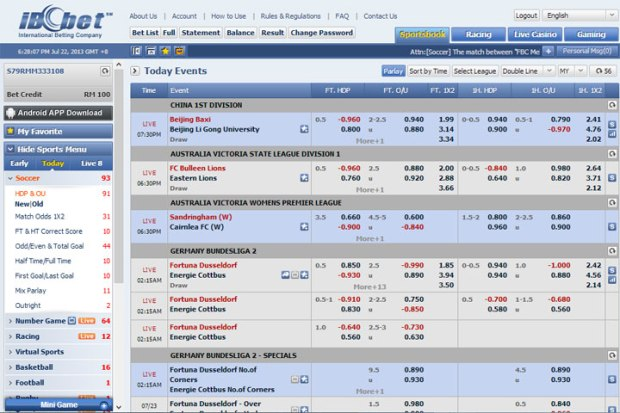This screenshot has height=413, width=620.
Task: Click Android APP Download button
Action: (x=58, y=113)
